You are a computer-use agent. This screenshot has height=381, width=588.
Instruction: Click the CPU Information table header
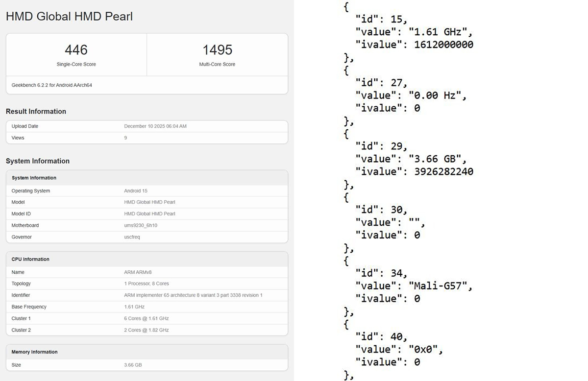(30, 259)
